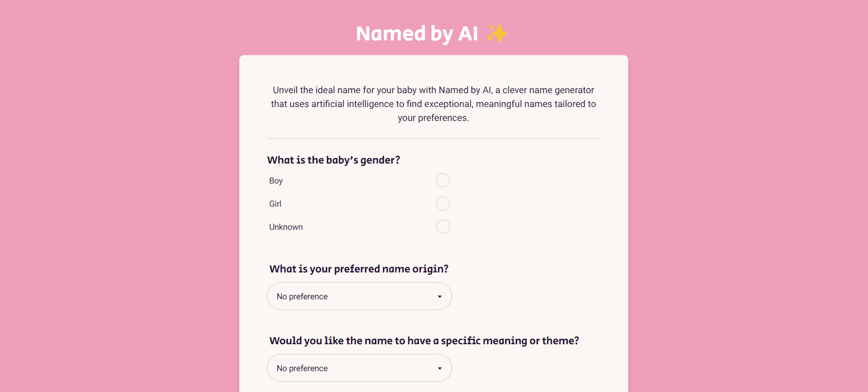Pick the Unknown gender radio button
Viewport: 868px width, 392px height.
[x=443, y=226]
